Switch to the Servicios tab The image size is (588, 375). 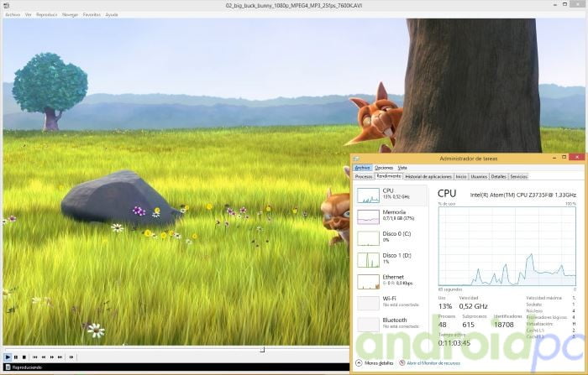coord(518,176)
